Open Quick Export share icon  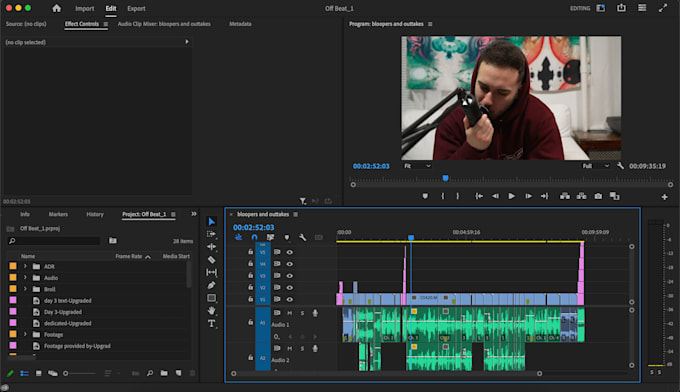point(621,8)
